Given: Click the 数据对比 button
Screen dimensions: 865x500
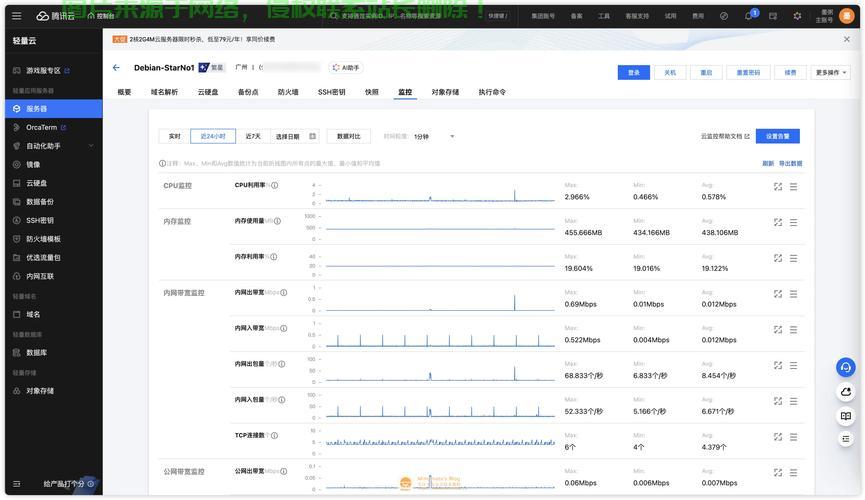Looking at the screenshot, I should tap(349, 136).
